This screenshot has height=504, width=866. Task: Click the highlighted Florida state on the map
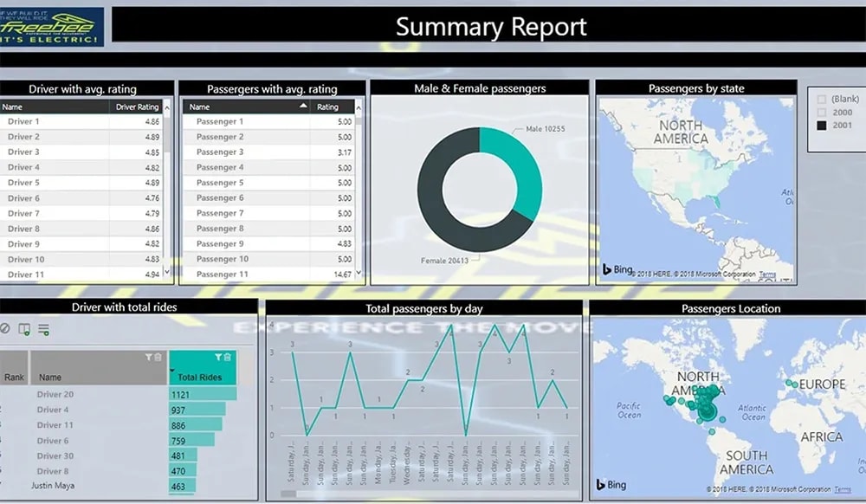(x=716, y=200)
